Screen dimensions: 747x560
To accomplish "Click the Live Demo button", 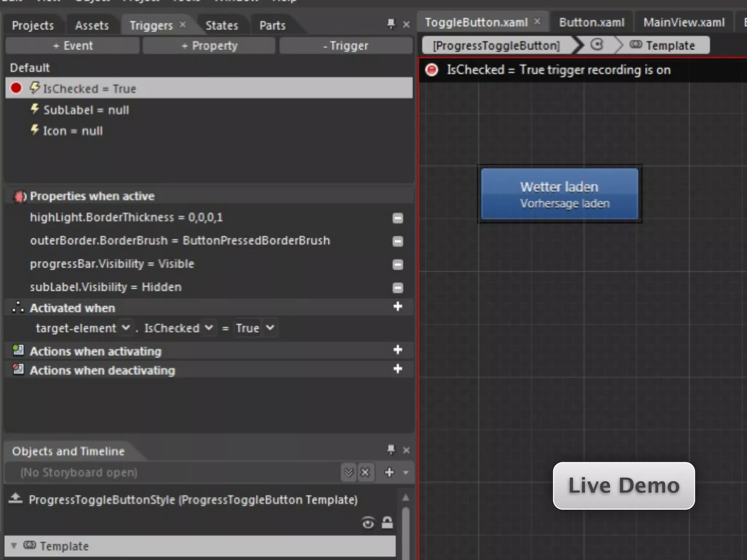I will click(624, 486).
